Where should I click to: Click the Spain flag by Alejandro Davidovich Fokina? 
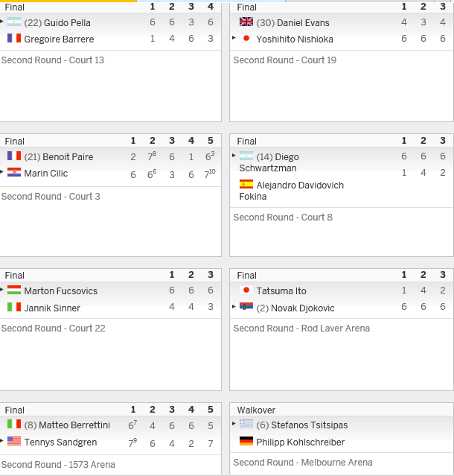[246, 184]
